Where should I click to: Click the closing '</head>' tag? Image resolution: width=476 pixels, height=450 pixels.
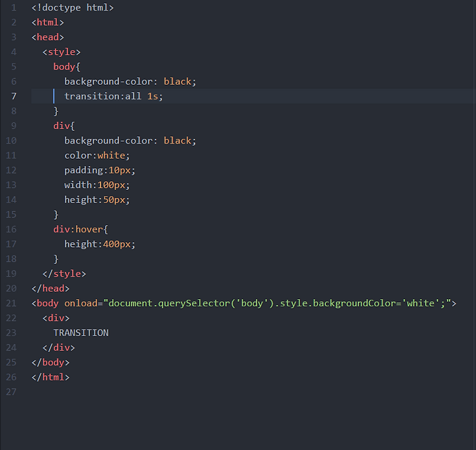pyautogui.click(x=50, y=289)
